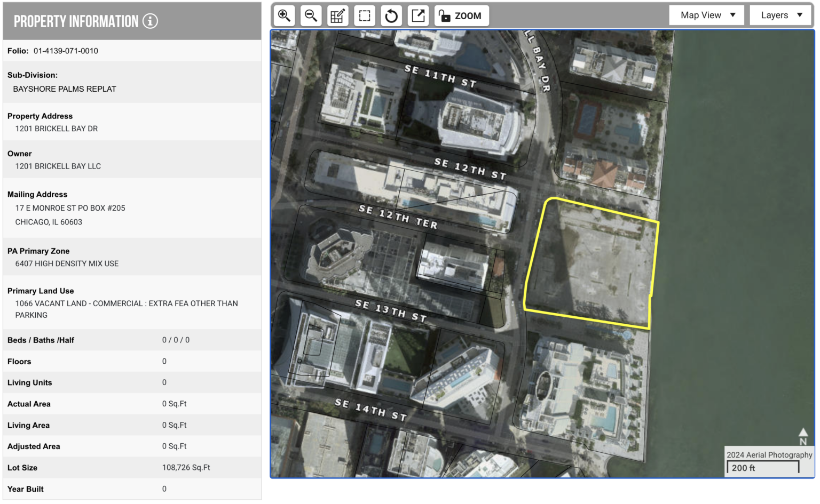Activate the dashed rectangle selection tool
This screenshot has height=504, width=820.
(x=365, y=16)
